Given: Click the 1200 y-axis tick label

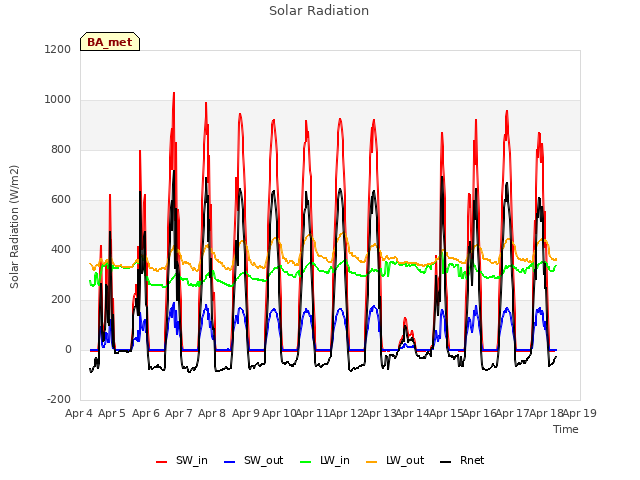Looking at the screenshot, I should 58,50.
